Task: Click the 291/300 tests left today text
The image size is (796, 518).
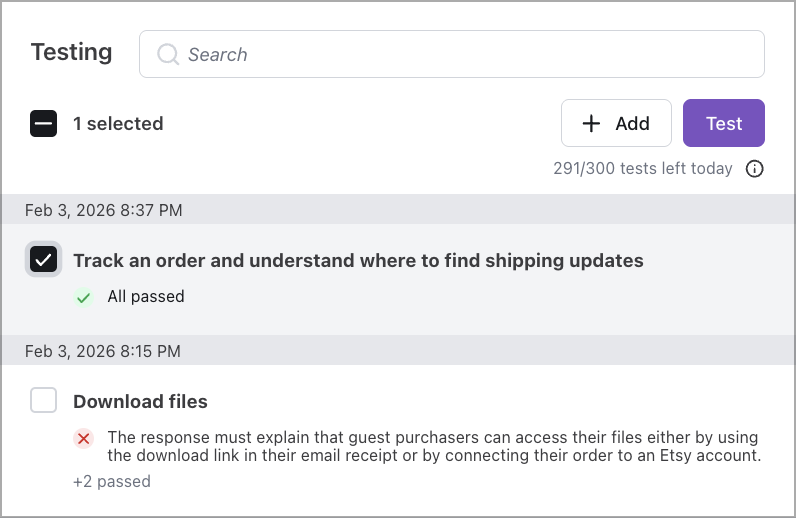Action: pos(642,169)
